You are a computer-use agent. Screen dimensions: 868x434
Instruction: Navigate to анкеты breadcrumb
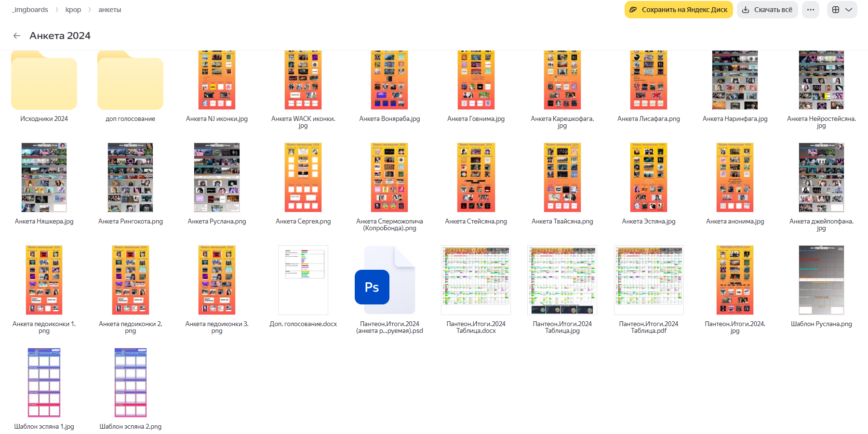click(x=110, y=10)
